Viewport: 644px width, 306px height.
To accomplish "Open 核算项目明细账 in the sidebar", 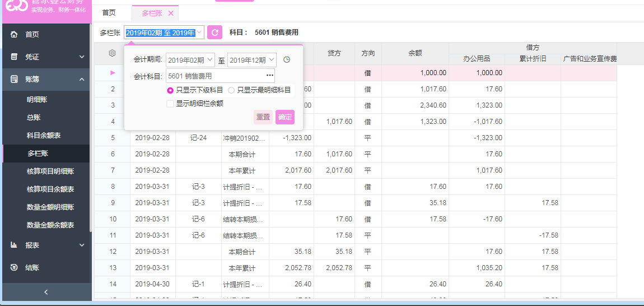I will pos(50,171).
